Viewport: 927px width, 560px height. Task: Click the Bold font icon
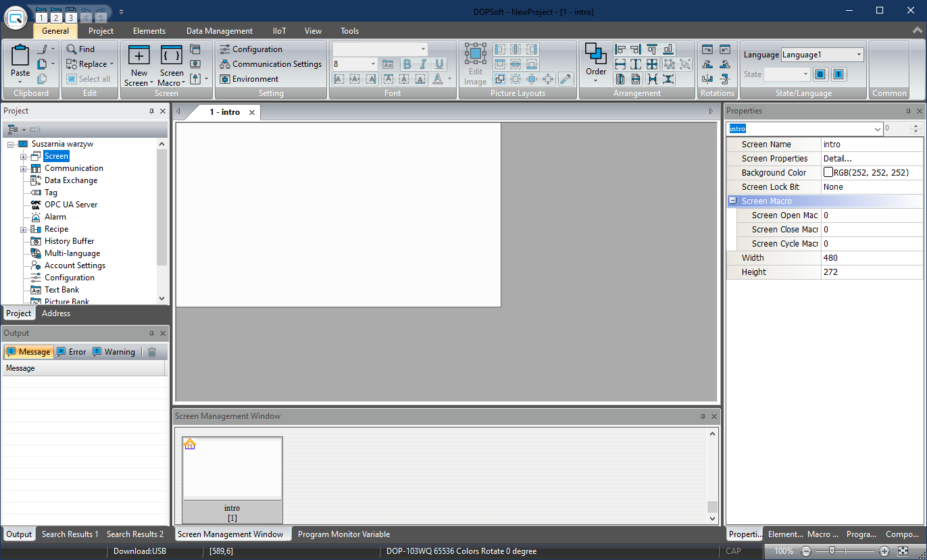point(407,64)
